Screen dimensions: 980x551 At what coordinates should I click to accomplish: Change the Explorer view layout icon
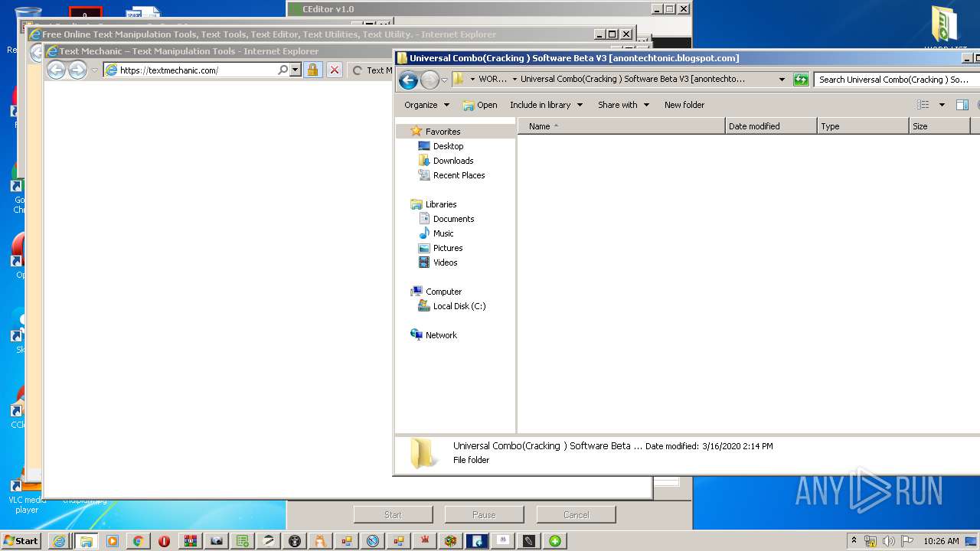923,105
